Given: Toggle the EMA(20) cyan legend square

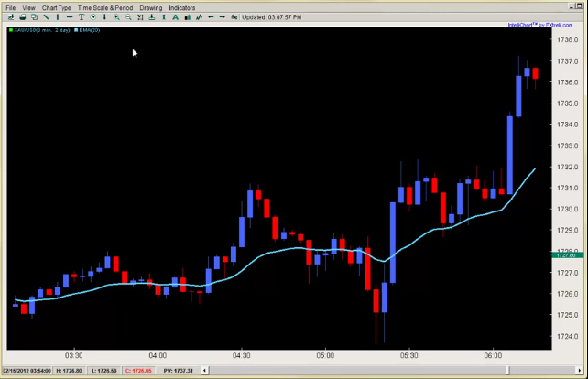Looking at the screenshot, I should (76, 30).
